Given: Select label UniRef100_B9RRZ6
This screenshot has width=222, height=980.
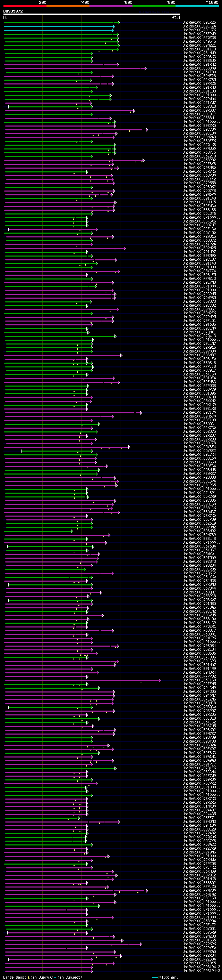Looking at the screenshot, I should pyautogui.click(x=199, y=84).
